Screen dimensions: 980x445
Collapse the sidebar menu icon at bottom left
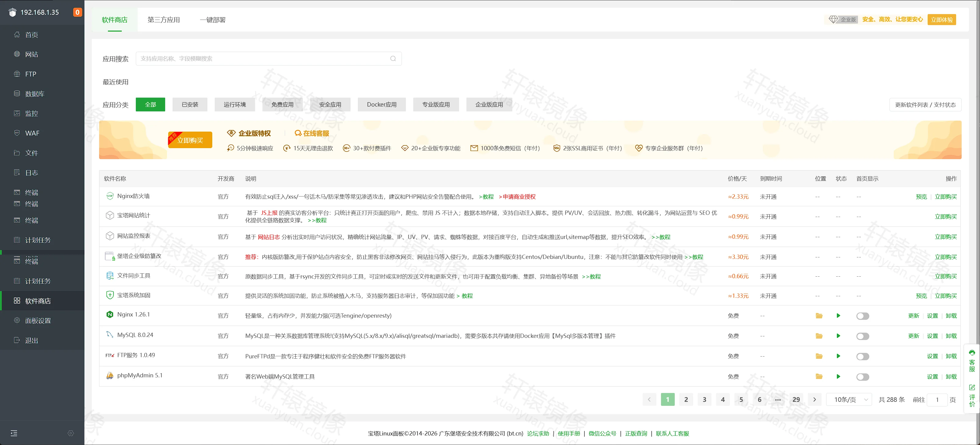[x=14, y=433]
